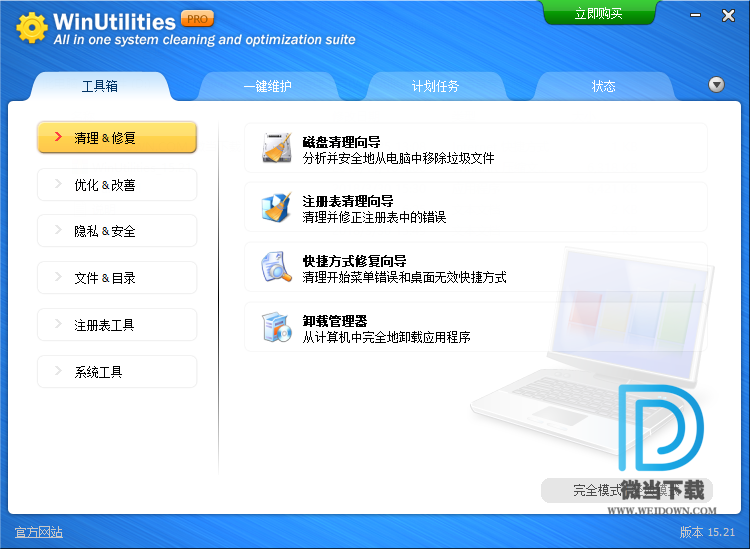The height and width of the screenshot is (549, 750).
Task: Open the 状态 tab
Action: (x=603, y=86)
